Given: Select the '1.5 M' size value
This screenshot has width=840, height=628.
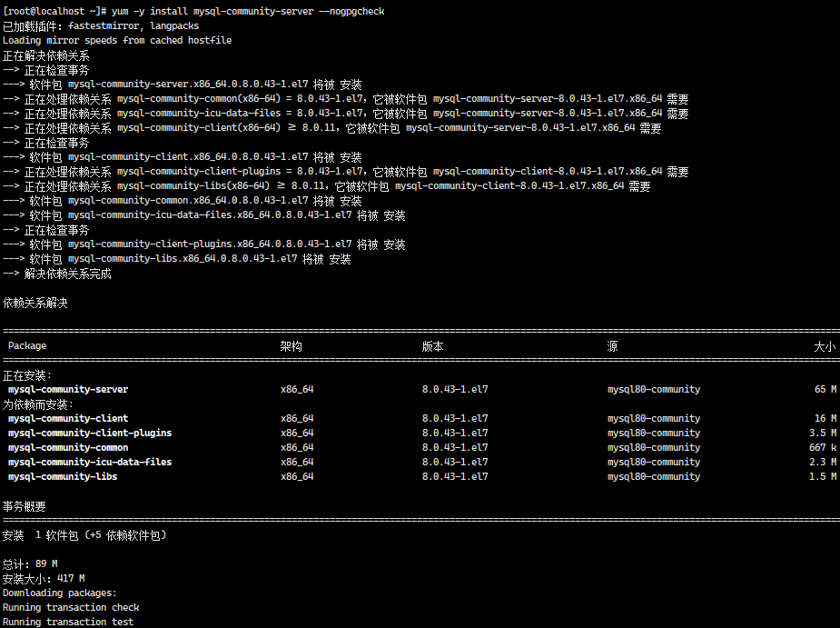Looking at the screenshot, I should pyautogui.click(x=823, y=476).
